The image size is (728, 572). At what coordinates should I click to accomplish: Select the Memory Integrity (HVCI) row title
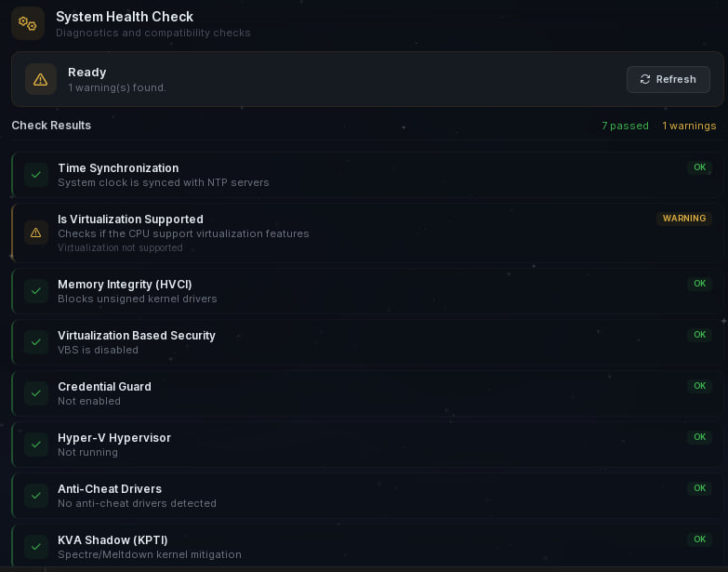coord(125,284)
